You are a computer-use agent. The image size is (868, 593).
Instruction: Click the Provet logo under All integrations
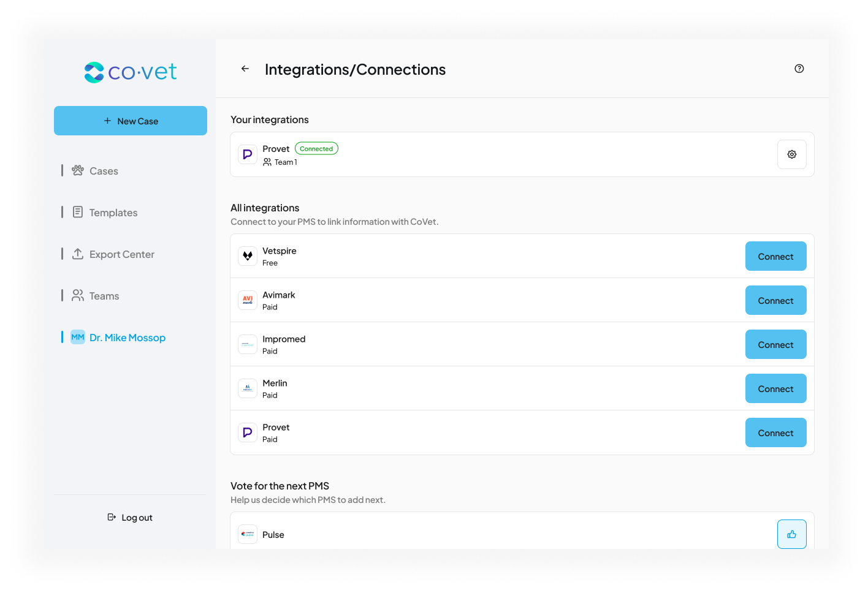[248, 432]
